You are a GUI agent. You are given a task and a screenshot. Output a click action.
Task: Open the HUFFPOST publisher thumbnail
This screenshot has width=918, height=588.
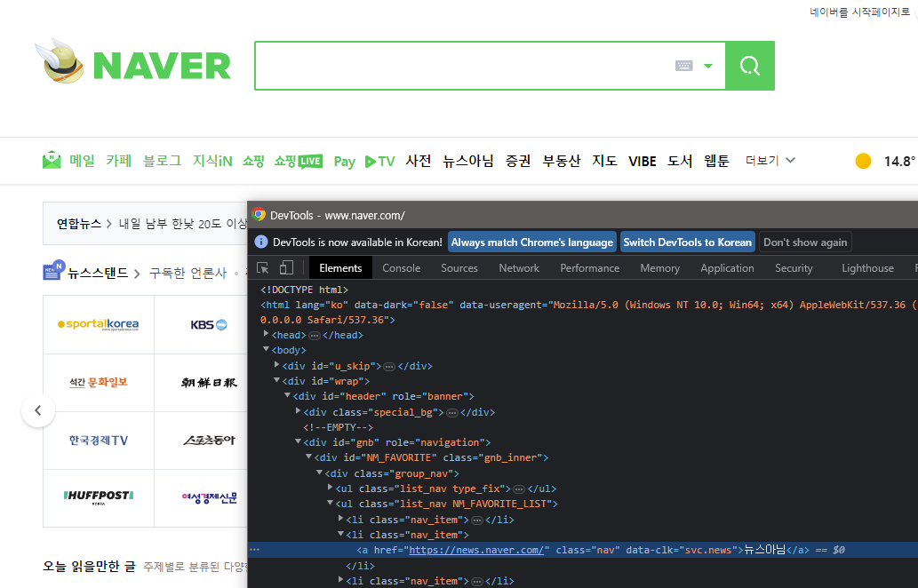tap(99, 498)
